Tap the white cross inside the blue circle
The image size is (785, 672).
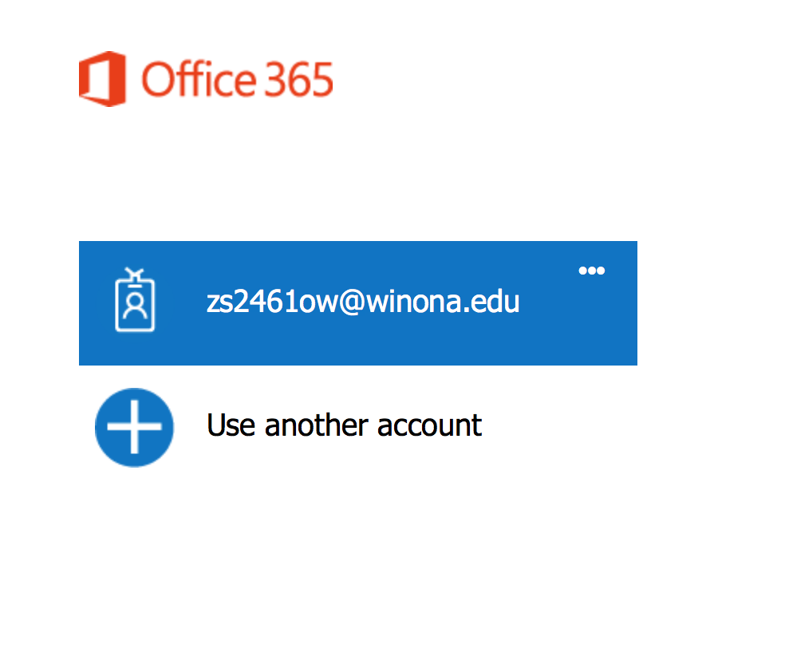coord(134,427)
